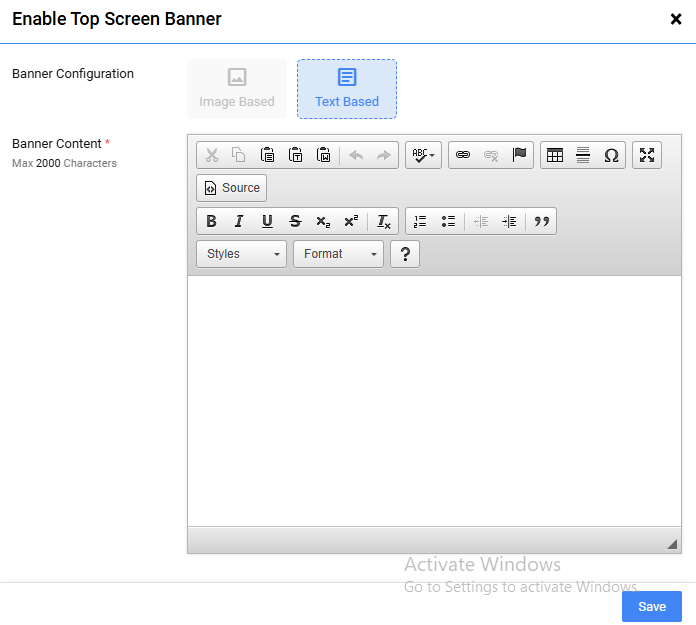Apply Strikethrough formatting
696x625 pixels.
tap(295, 222)
